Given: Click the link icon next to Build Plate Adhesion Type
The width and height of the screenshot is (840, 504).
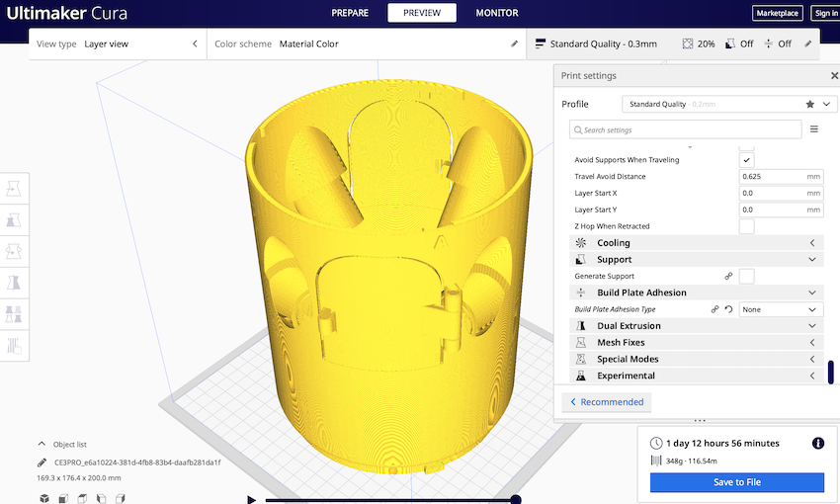Looking at the screenshot, I should 714,309.
